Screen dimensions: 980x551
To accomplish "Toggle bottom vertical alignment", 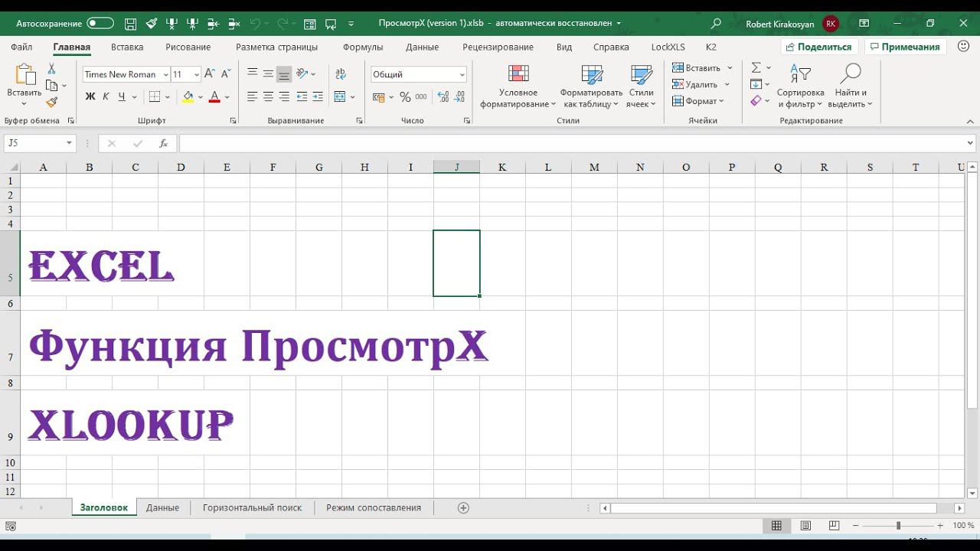I will 284,73.
